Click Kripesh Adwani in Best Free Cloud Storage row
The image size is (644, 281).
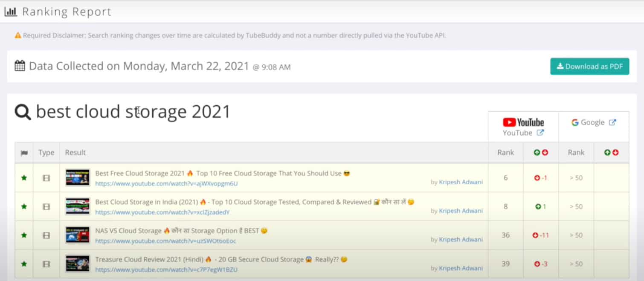pos(461,182)
